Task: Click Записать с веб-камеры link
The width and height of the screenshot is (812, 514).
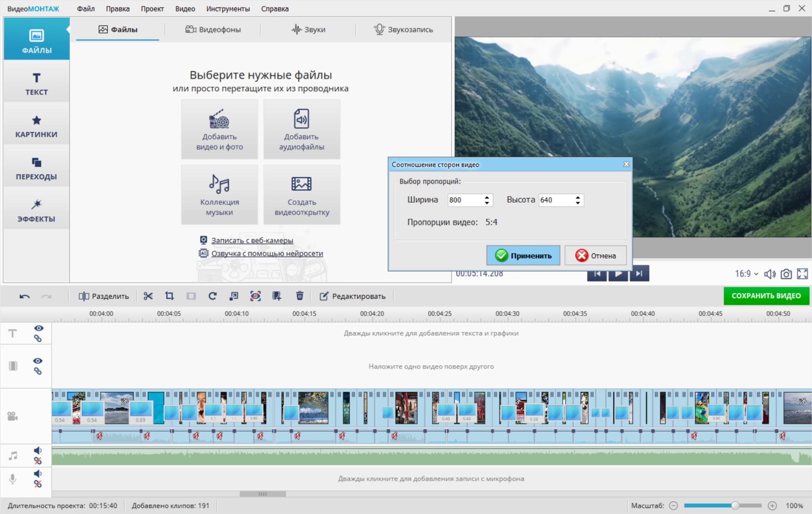Action: pyautogui.click(x=252, y=240)
